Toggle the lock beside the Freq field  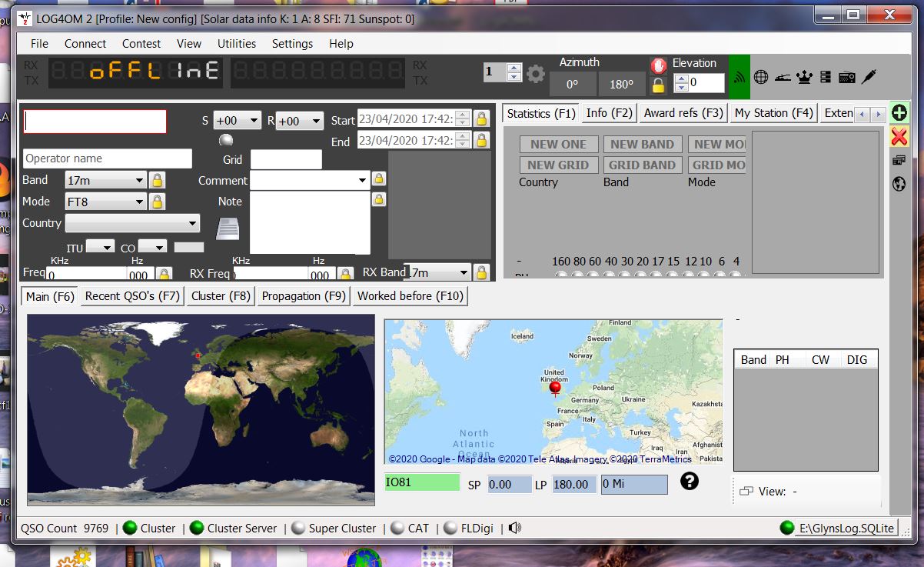click(165, 274)
